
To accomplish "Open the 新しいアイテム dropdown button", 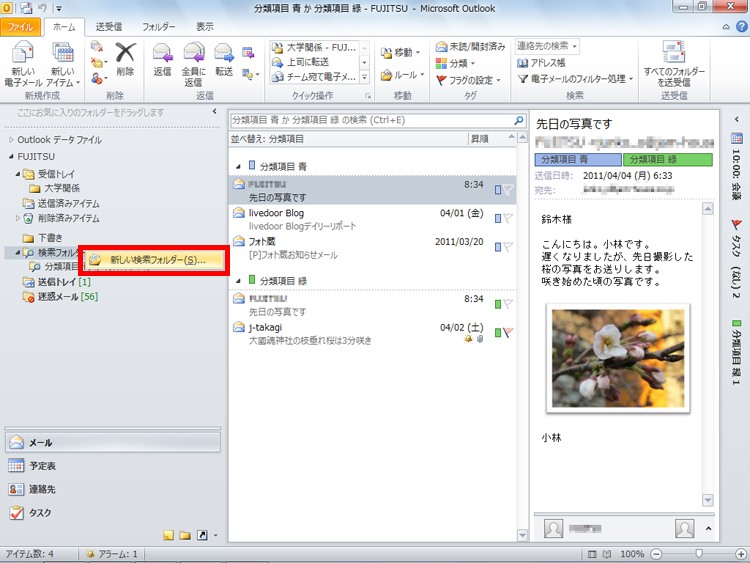I will click(63, 64).
